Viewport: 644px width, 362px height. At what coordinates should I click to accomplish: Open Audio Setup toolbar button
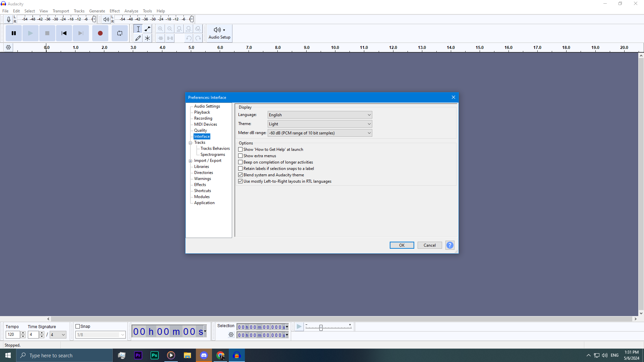tap(219, 33)
